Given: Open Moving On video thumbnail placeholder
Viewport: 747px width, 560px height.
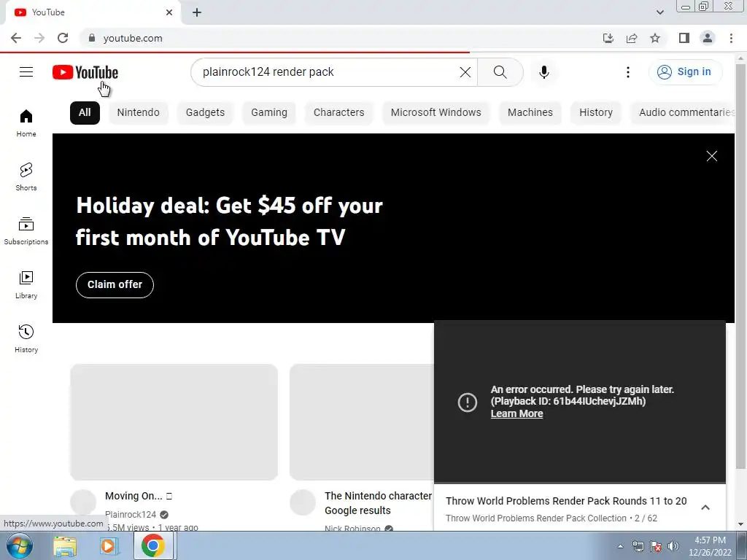Looking at the screenshot, I should click(x=174, y=422).
